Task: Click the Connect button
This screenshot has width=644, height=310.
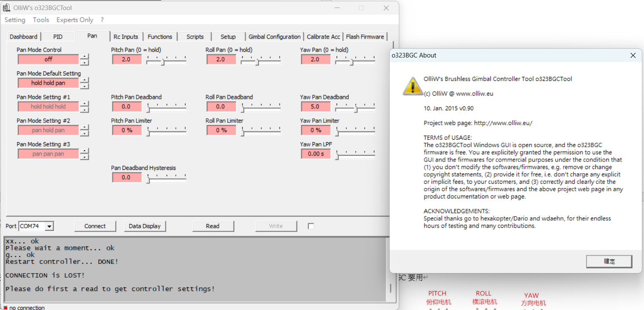Action: (95, 226)
